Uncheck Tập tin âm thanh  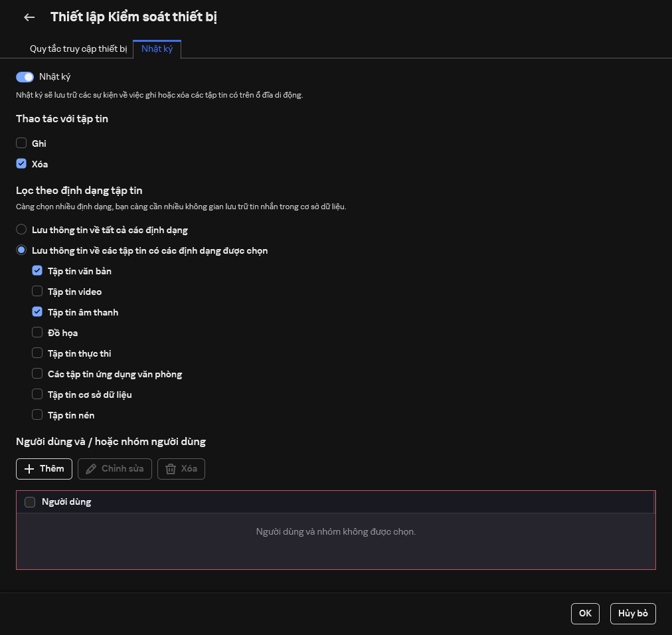tap(37, 312)
